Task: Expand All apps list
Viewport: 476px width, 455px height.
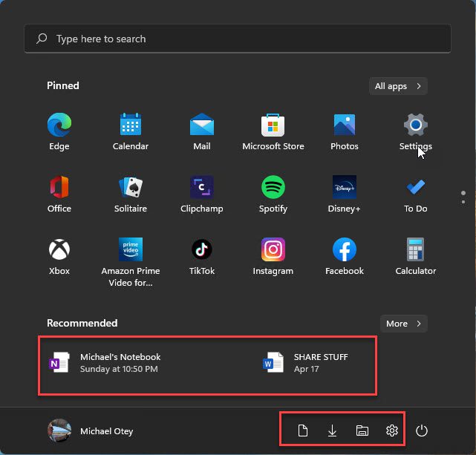Action: point(398,86)
